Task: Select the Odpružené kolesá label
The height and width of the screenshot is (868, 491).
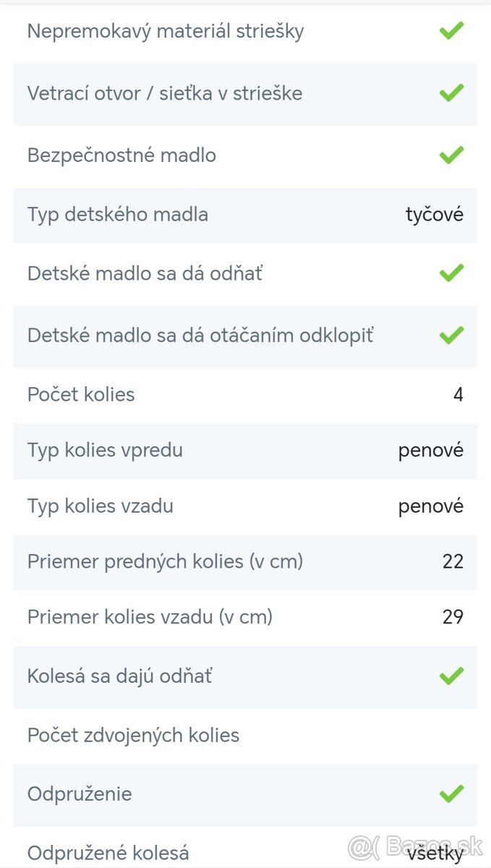Action: tap(108, 853)
